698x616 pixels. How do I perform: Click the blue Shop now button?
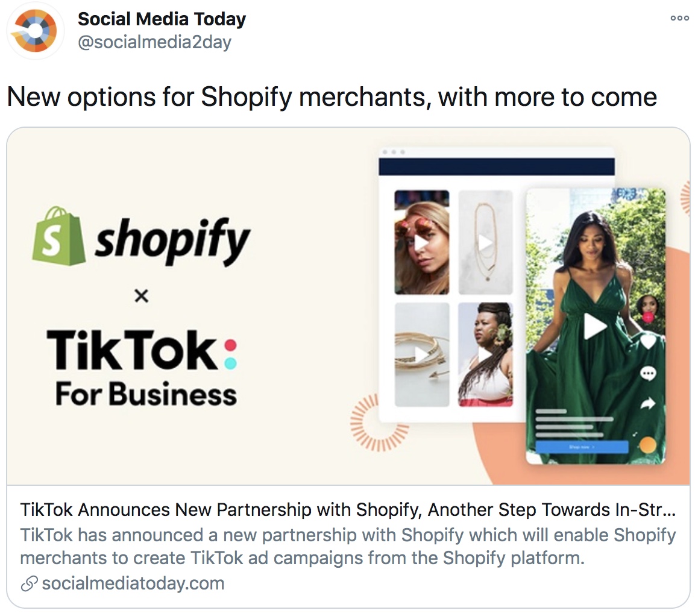[x=582, y=447]
